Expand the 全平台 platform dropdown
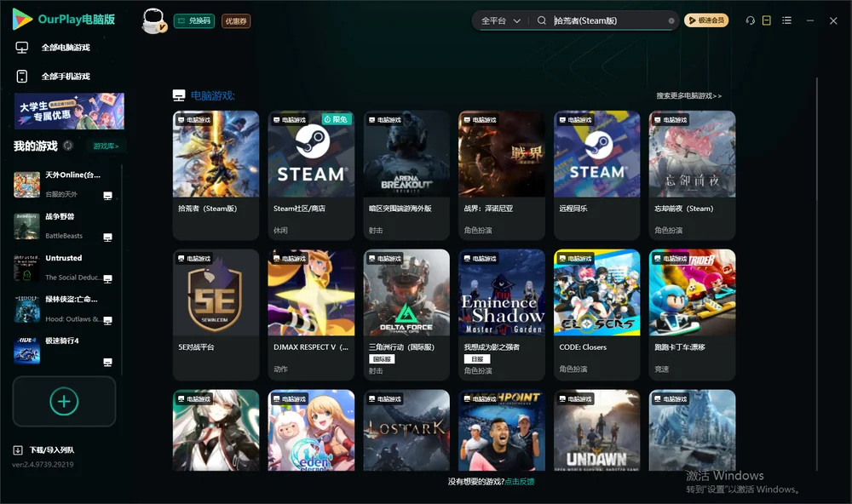852x504 pixels. (x=500, y=20)
